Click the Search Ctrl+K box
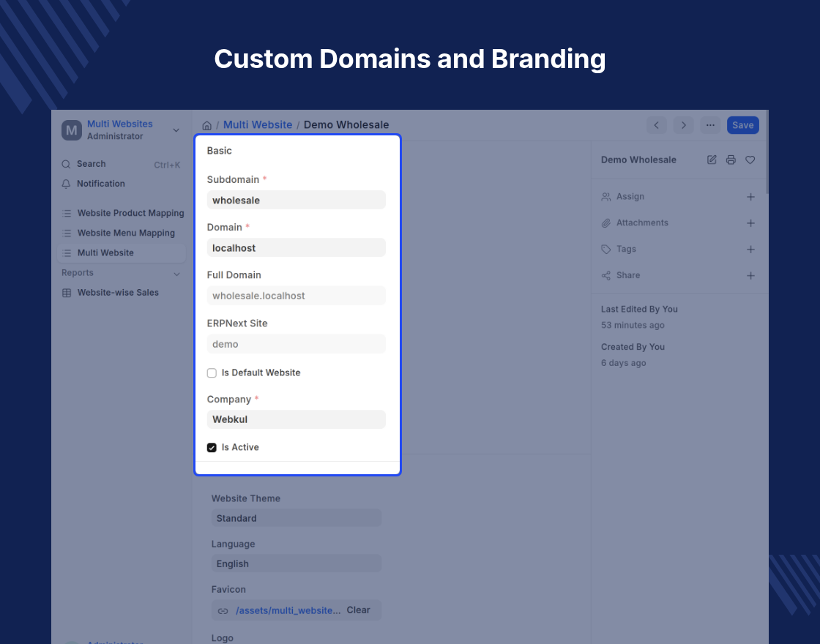This screenshot has width=820, height=644. (x=122, y=164)
